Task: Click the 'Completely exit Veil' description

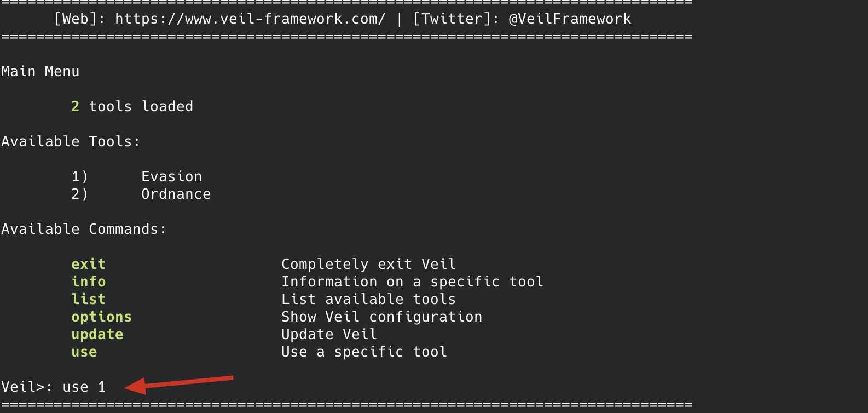Action: [x=368, y=264]
